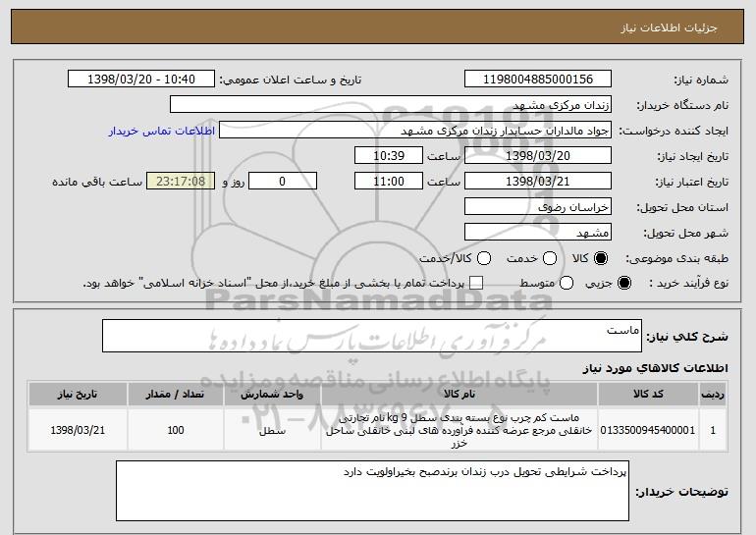Open the اطلاعات تماس خریدار link

[162, 131]
